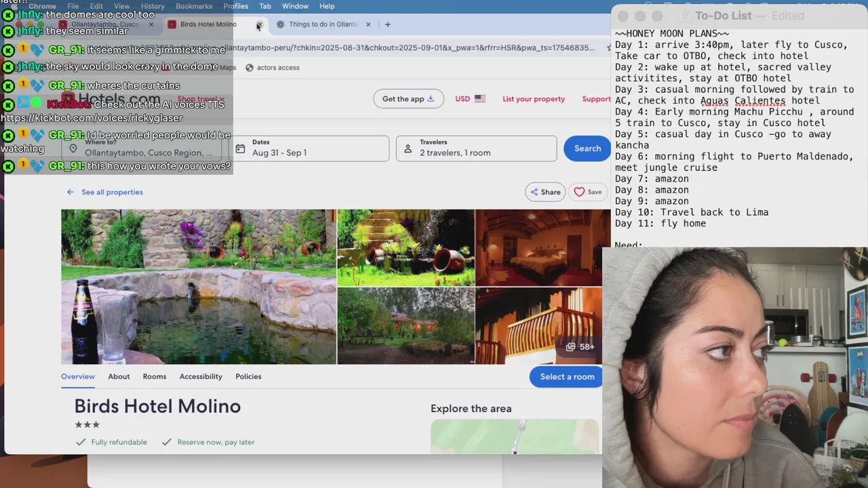Open the Help menu in menu bar
The image size is (868, 488).
tap(327, 6)
